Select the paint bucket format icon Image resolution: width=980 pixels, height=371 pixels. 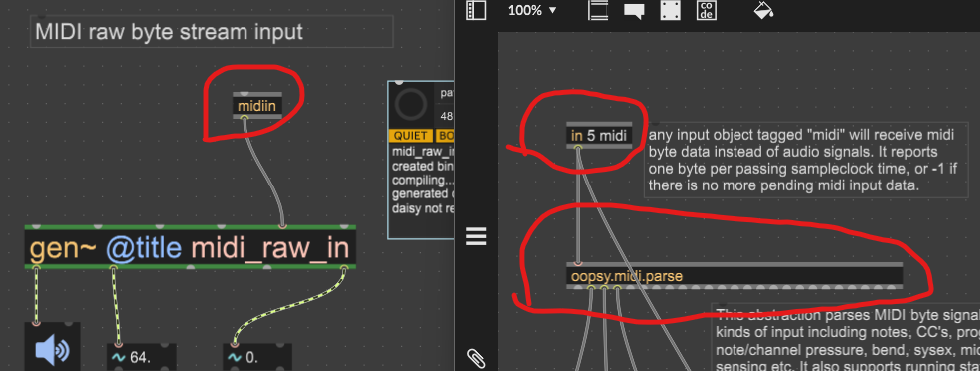pyautogui.click(x=763, y=10)
